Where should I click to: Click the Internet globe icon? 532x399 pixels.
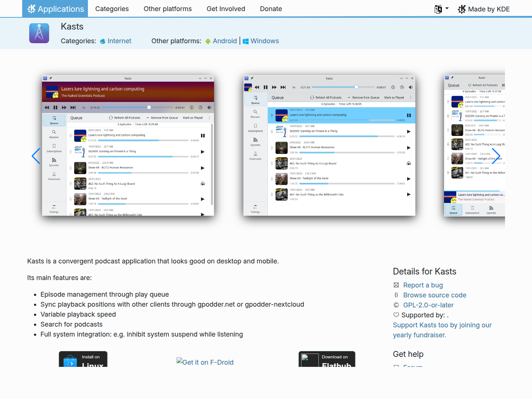(x=103, y=41)
